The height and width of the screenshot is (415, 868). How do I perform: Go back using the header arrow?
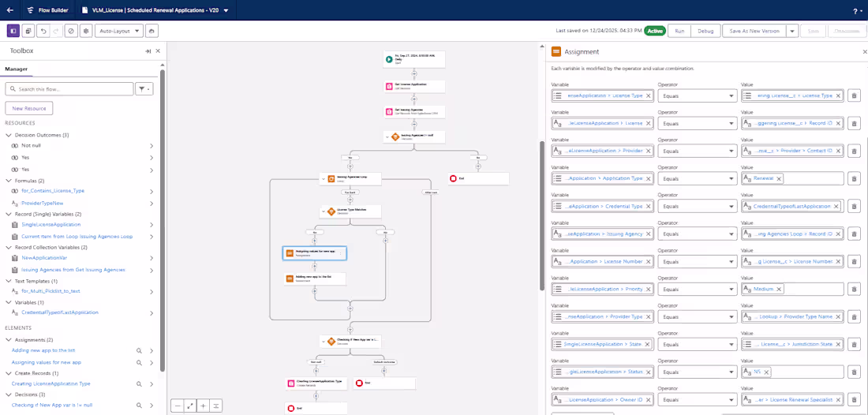pyautogui.click(x=10, y=10)
